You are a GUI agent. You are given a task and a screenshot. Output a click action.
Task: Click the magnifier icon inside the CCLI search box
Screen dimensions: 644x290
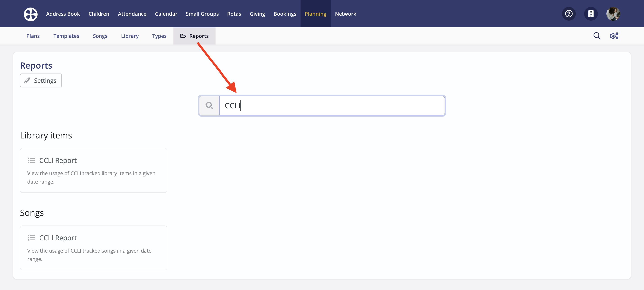point(209,105)
